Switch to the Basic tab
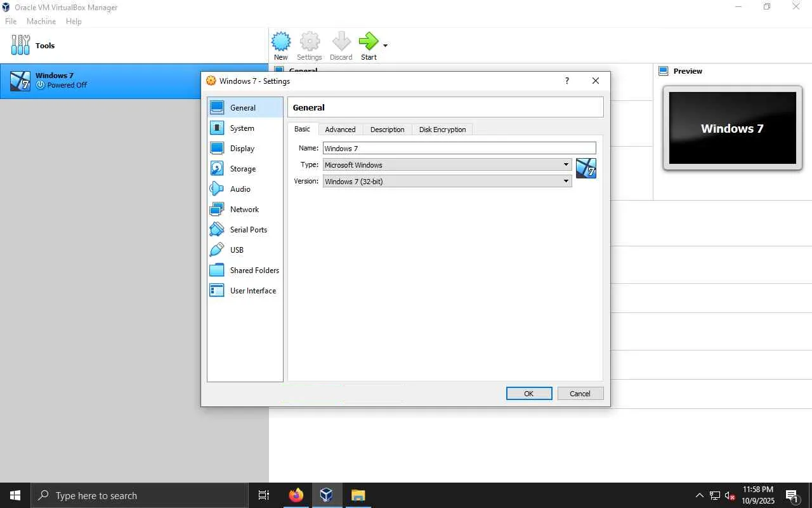Image resolution: width=812 pixels, height=508 pixels. (303, 129)
